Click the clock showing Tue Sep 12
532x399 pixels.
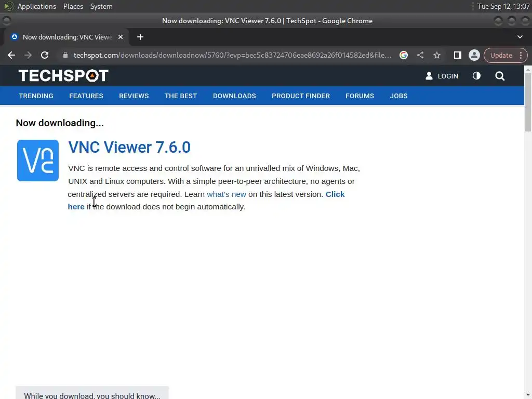pyautogui.click(x=503, y=6)
